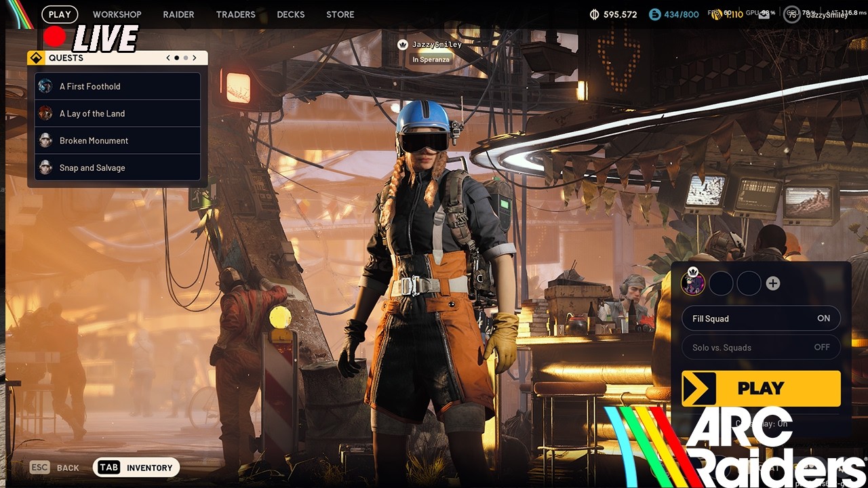
Task: Click the crown badge on squad leader avatar
Action: click(693, 272)
